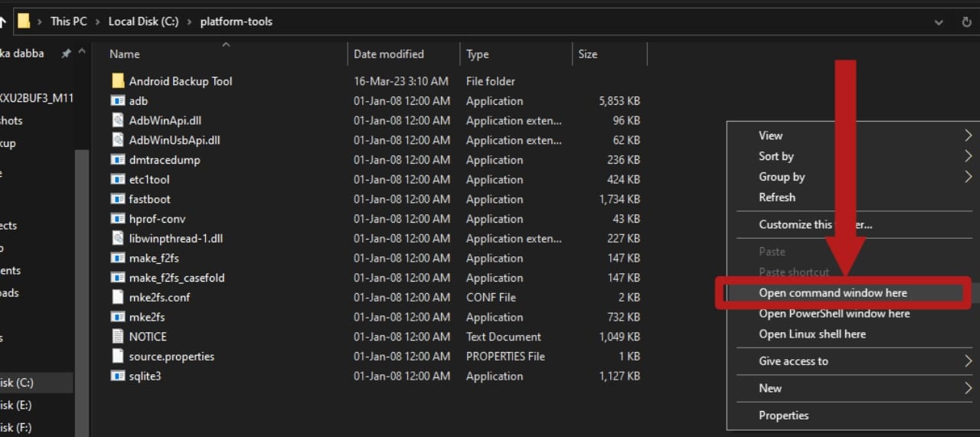Click the mke2fs.conf file icon
Image resolution: width=980 pixels, height=437 pixels.
click(x=117, y=297)
